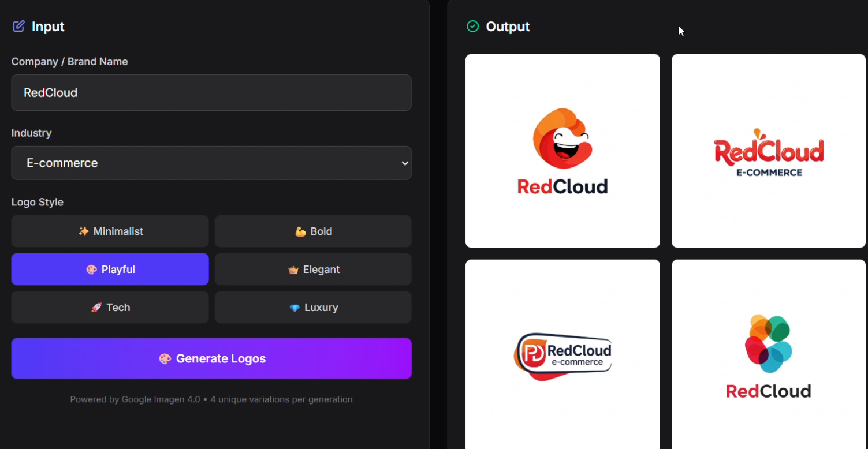Screen dimensions: 868x449
Task: Click the crown icon on Elegant
Action: point(293,270)
